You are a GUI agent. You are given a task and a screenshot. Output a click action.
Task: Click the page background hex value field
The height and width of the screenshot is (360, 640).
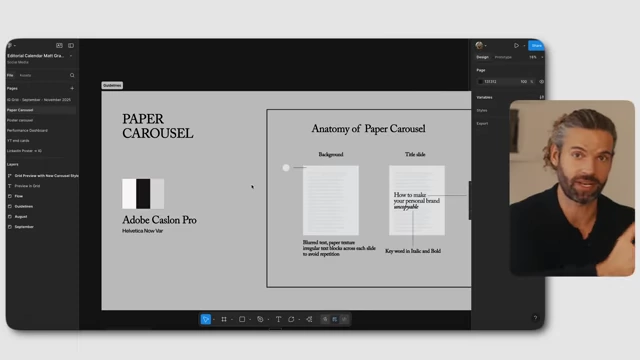[x=490, y=82]
